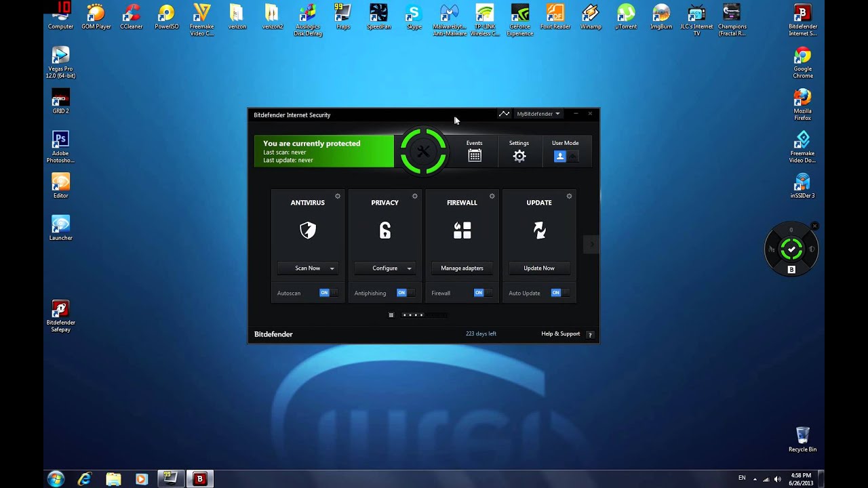Click the central green fix-issues wrench circle
The height and width of the screenshot is (488, 868).
coord(423,151)
